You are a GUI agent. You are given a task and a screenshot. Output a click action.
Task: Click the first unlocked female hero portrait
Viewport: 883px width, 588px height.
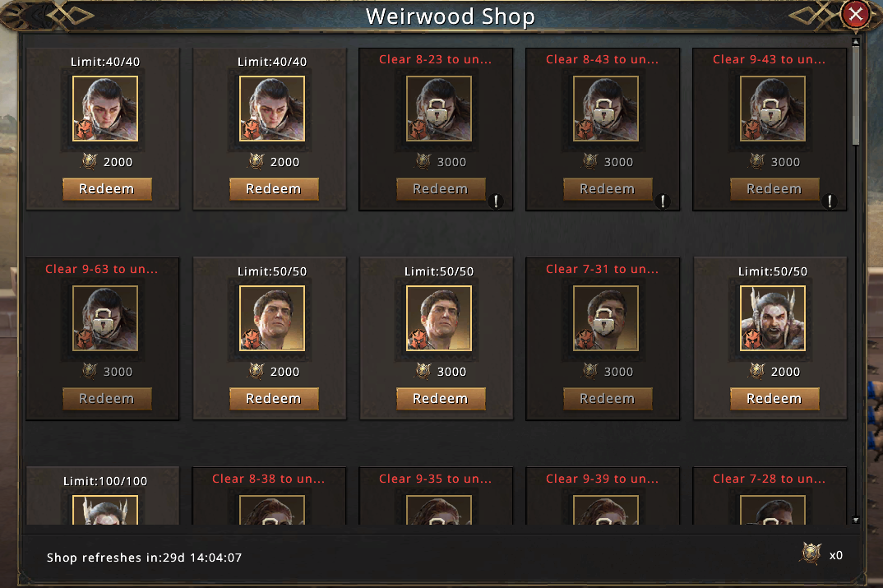point(104,109)
